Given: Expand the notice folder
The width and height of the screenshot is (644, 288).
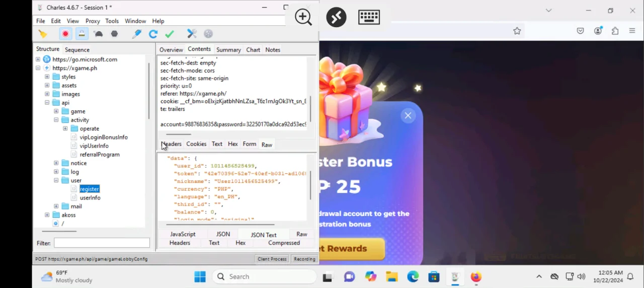Looking at the screenshot, I should click(56, 163).
